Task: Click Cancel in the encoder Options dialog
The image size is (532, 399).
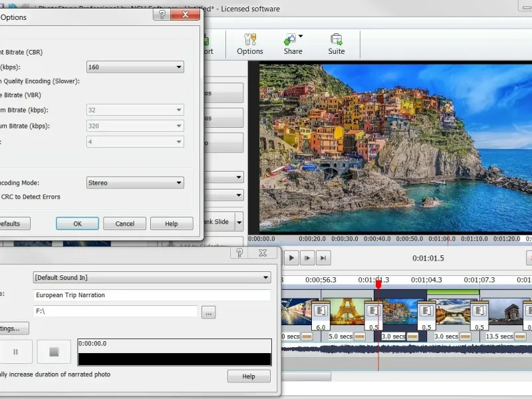Action: coord(124,224)
